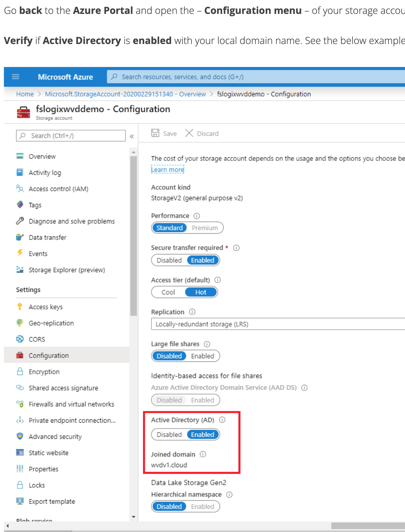Click the Locks padlock icon
The image size is (405, 532).
[20, 485]
